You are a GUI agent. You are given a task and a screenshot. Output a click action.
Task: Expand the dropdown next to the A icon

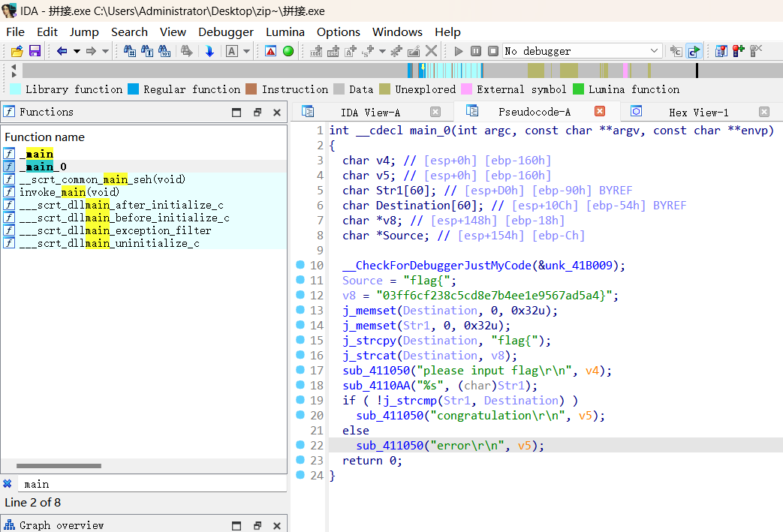246,51
